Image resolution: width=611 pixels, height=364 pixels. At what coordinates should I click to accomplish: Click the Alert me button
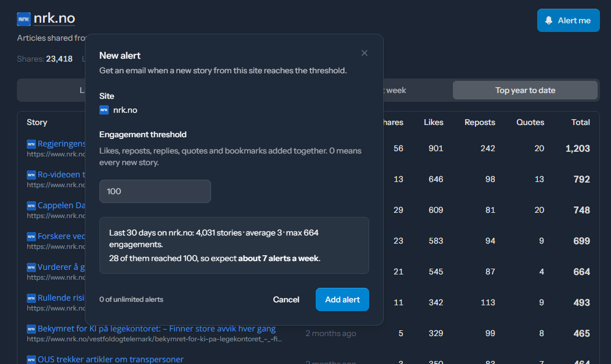[568, 20]
